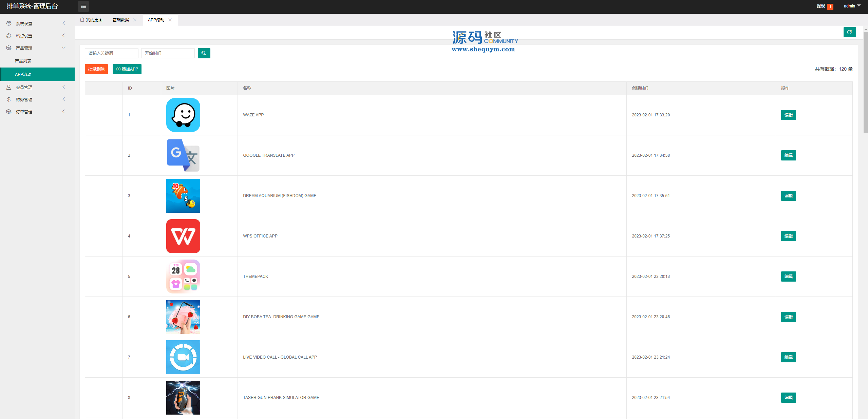Expand the 系统设置 menu arrow

[63, 23]
